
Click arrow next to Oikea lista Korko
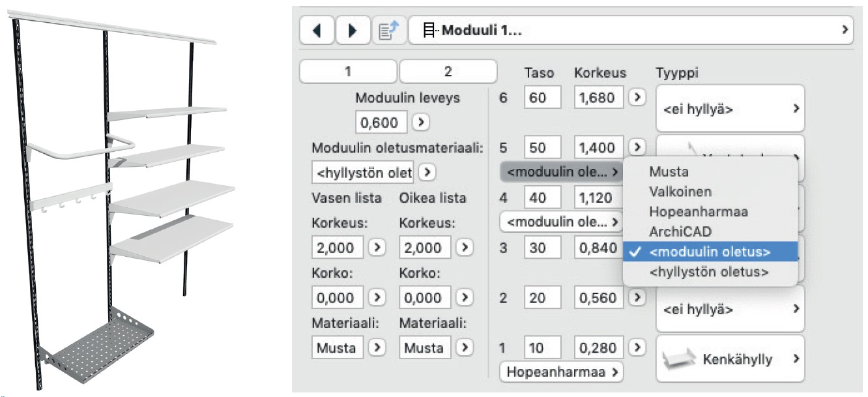[464, 298]
